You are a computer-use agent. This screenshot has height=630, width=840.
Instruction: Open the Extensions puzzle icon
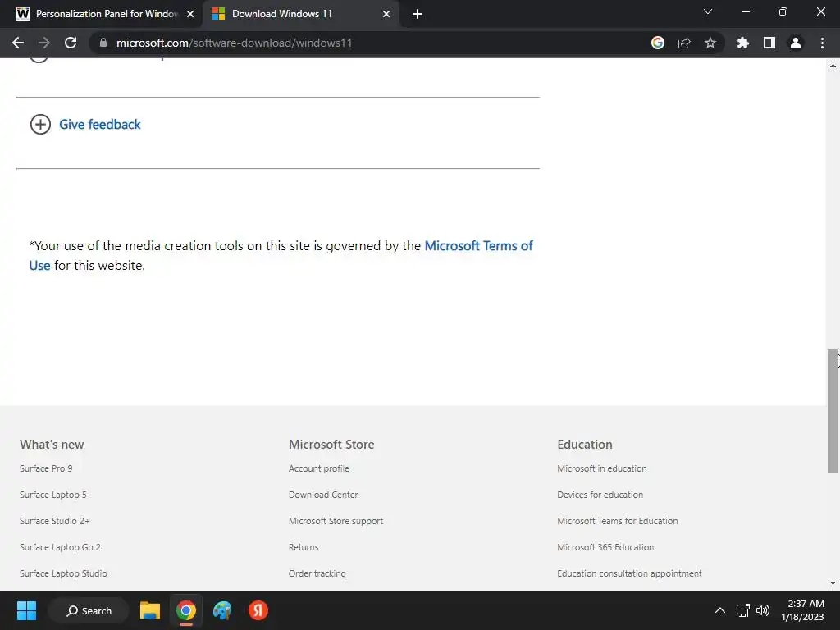point(743,43)
